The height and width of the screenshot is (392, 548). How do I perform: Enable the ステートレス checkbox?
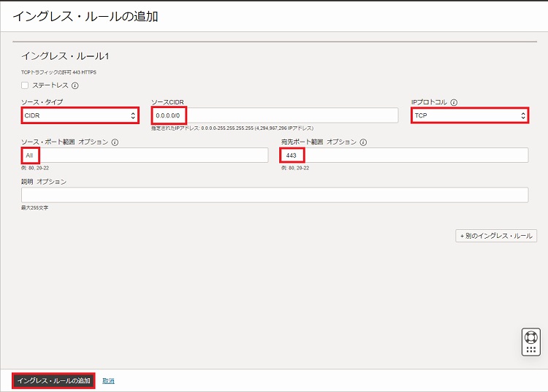[x=25, y=85]
